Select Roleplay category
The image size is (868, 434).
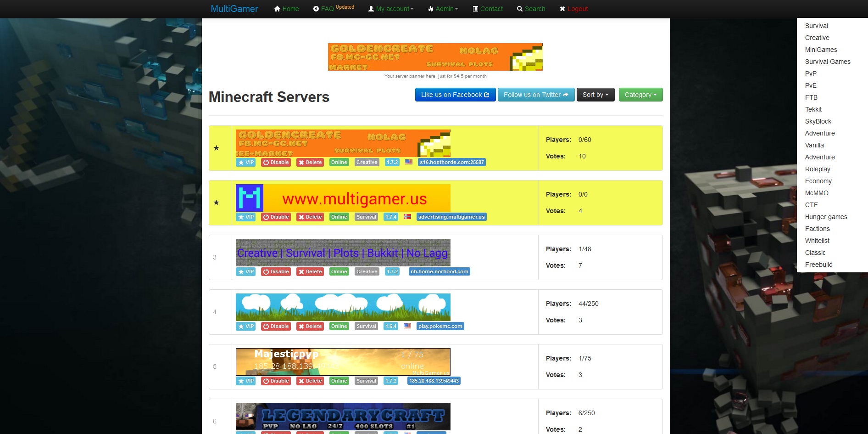click(818, 169)
